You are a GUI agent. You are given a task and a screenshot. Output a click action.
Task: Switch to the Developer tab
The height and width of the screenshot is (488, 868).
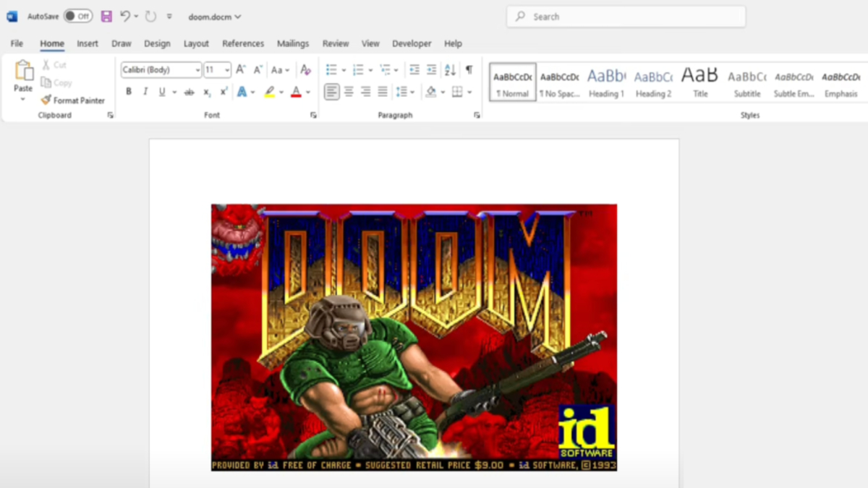coord(412,43)
